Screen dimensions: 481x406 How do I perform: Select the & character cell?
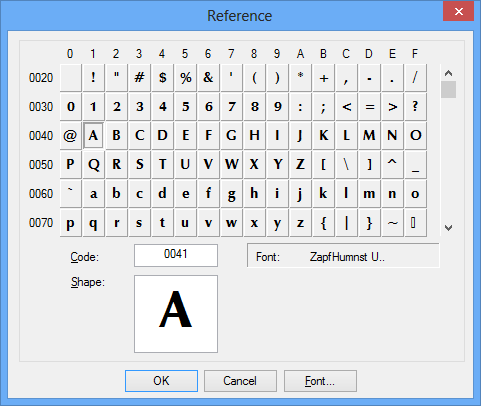click(x=208, y=78)
